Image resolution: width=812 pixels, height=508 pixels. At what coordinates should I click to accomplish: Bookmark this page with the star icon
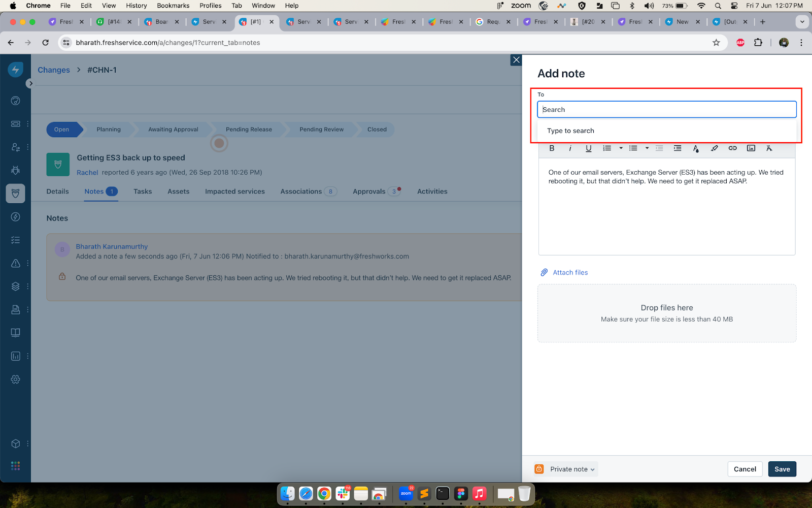pos(716,43)
